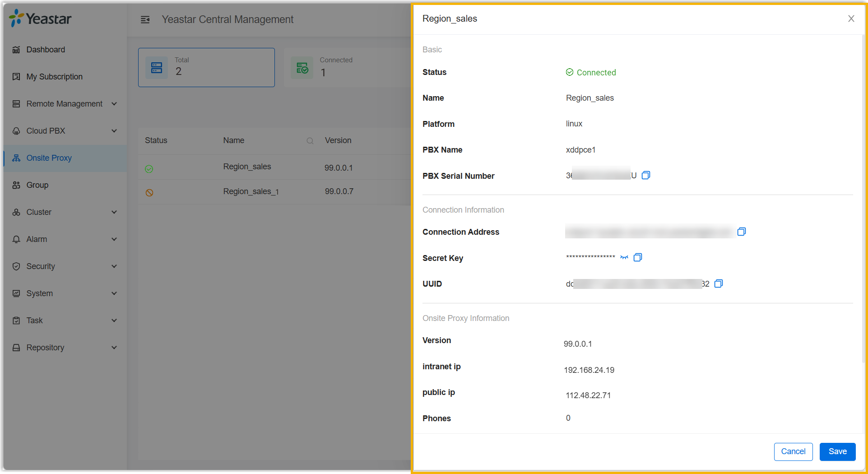Copy the Connection Address

point(741,232)
